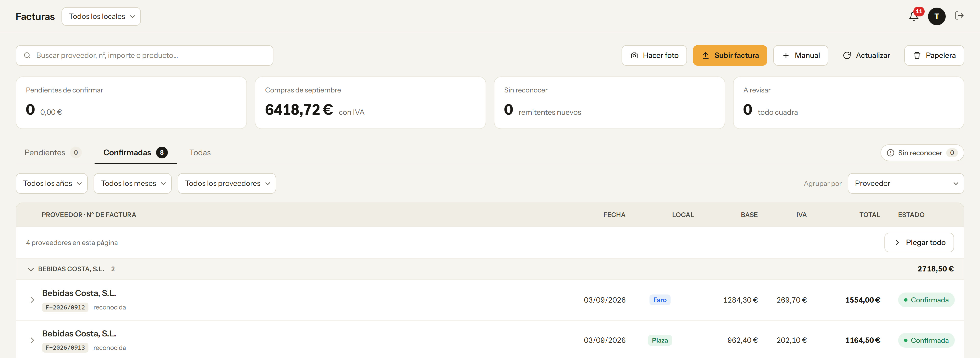Click the FECHA column header

coord(614,215)
